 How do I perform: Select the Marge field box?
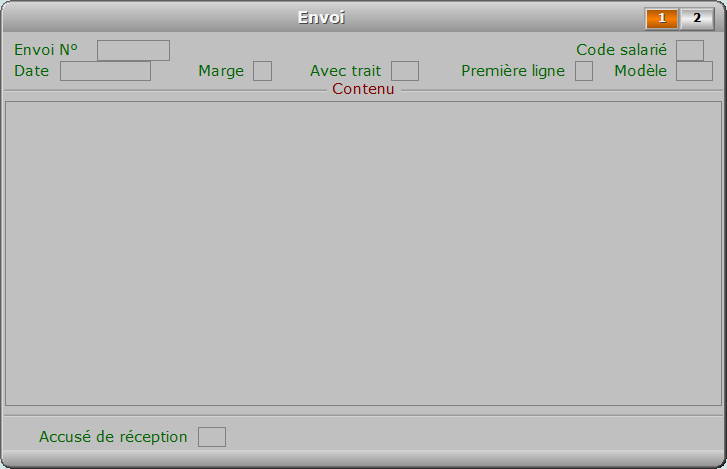coord(262,71)
